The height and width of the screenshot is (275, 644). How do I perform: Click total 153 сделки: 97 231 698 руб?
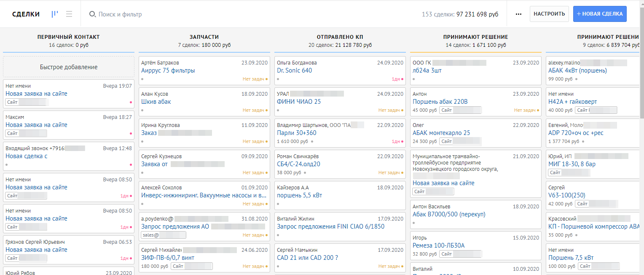[460, 14]
